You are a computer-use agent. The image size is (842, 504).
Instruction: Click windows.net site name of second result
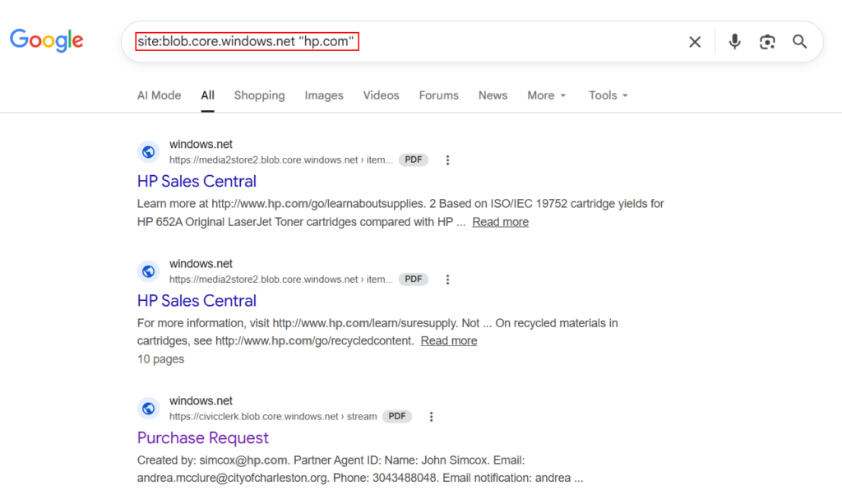click(201, 264)
